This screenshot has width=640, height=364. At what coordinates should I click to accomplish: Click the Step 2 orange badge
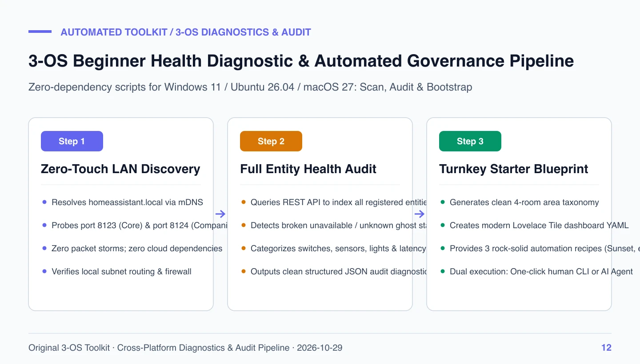pyautogui.click(x=271, y=141)
